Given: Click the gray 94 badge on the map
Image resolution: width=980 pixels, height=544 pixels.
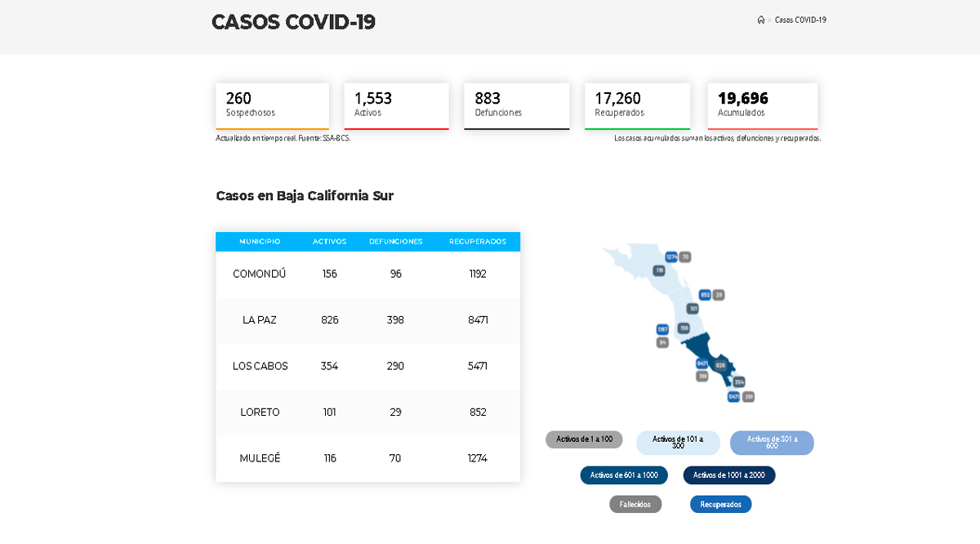Looking at the screenshot, I should [662, 342].
